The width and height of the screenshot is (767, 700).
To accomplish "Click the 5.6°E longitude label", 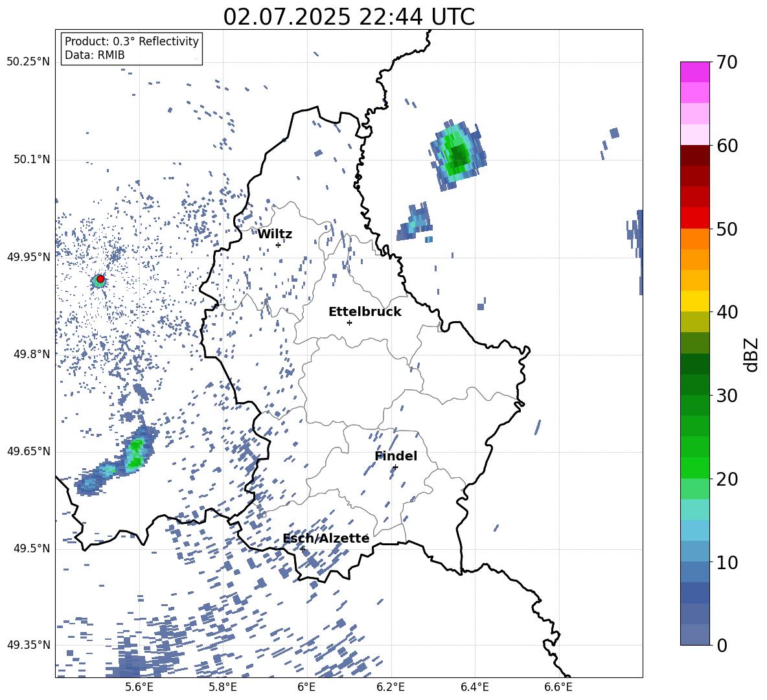I will (x=139, y=687).
